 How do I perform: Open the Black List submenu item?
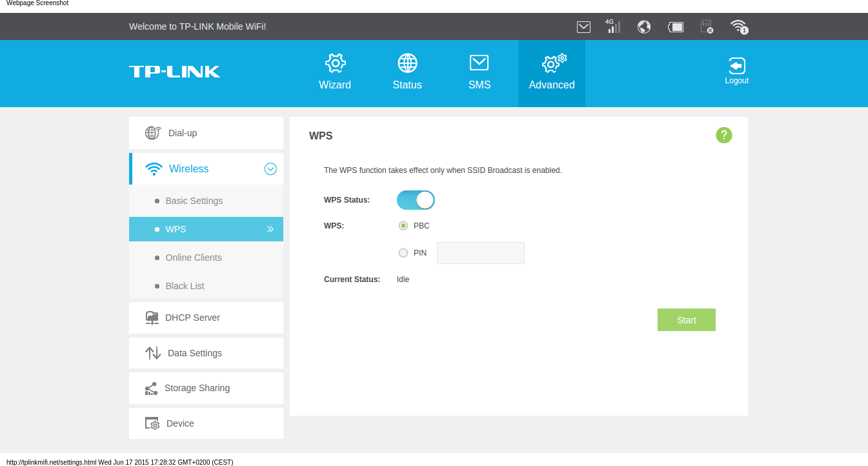[x=185, y=286]
